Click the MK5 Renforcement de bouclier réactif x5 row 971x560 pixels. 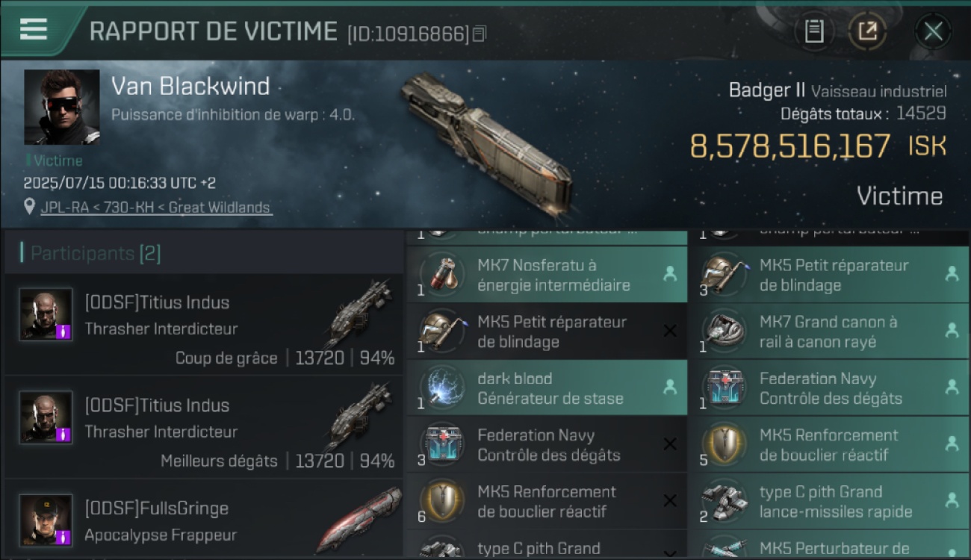828,445
